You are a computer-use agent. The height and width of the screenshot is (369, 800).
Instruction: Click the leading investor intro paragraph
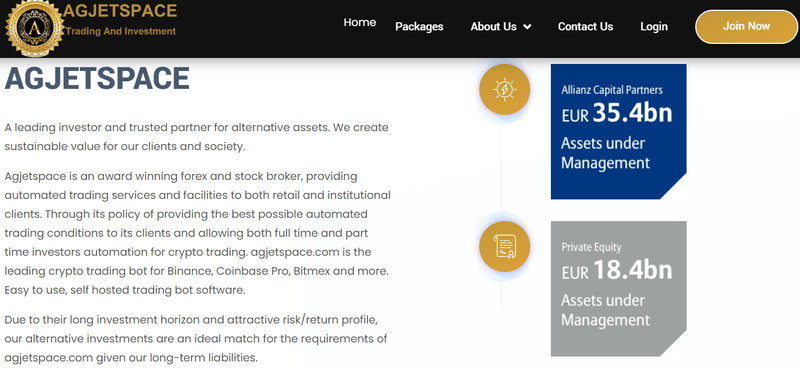pyautogui.click(x=196, y=137)
